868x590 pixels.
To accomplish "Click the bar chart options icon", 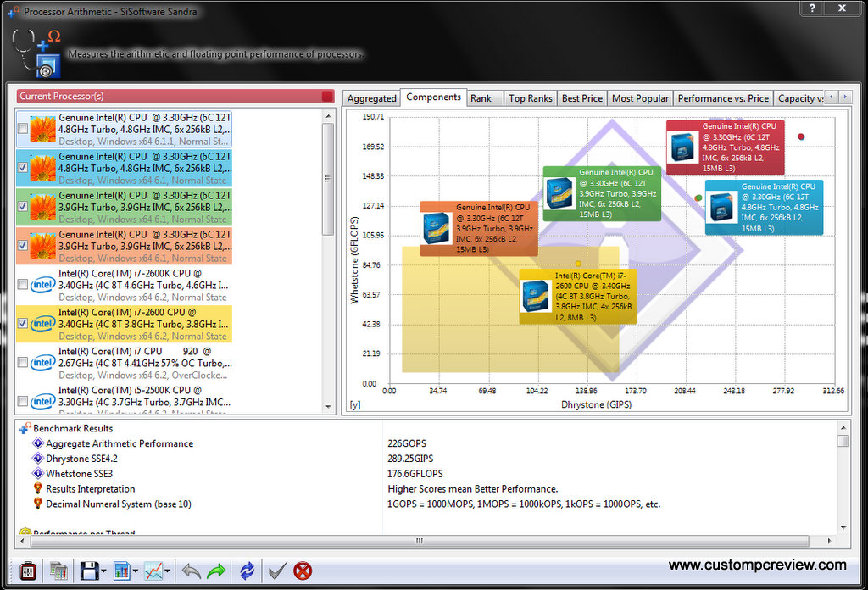I will tap(121, 571).
